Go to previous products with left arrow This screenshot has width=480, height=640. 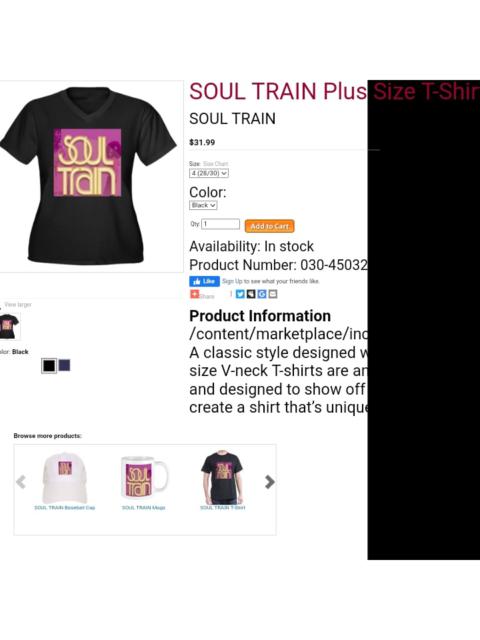[x=21, y=482]
